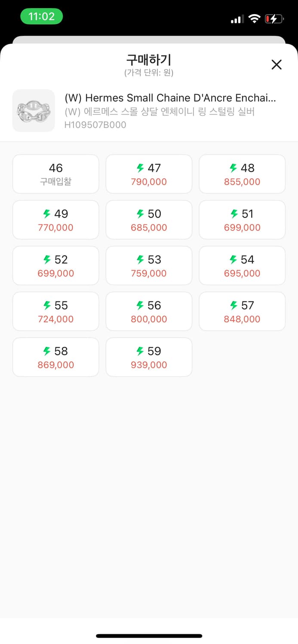Screen dimensions: 298x644
Task: Choose size 53 priced 759,000
Action: [149, 266]
